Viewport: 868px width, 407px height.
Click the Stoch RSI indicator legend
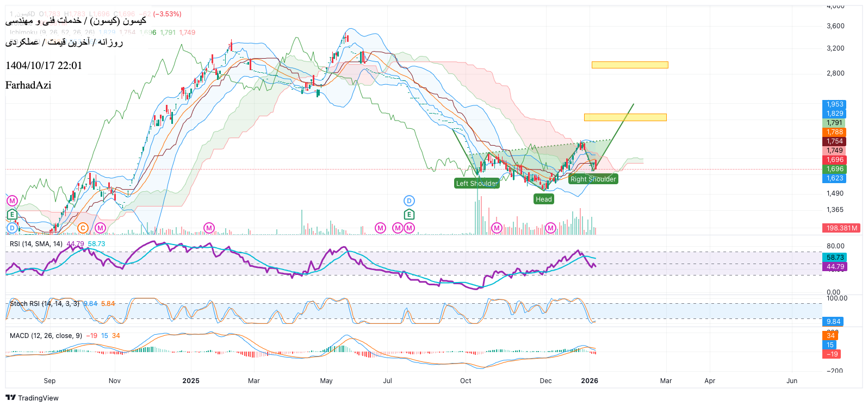click(x=45, y=304)
